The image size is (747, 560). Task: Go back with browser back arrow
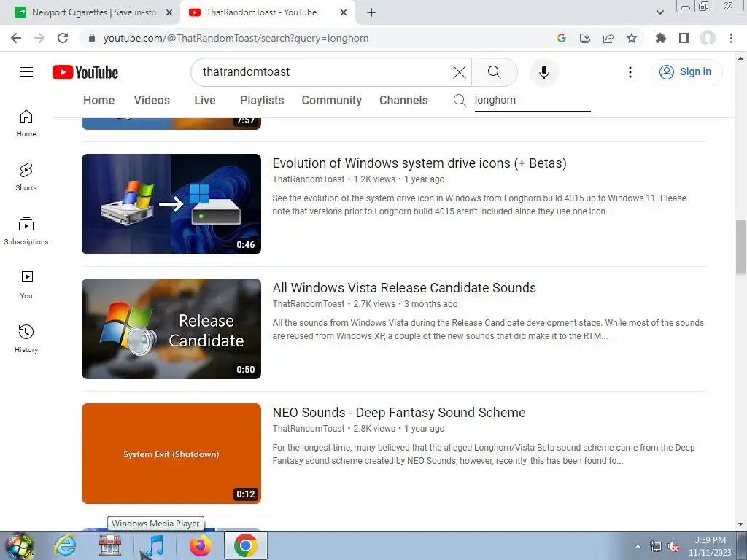[x=16, y=38]
